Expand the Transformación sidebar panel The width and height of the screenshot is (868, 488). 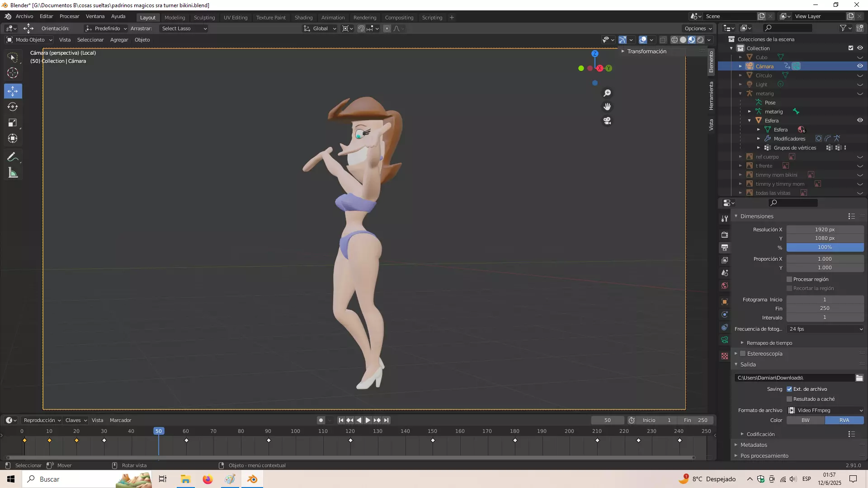(646, 52)
